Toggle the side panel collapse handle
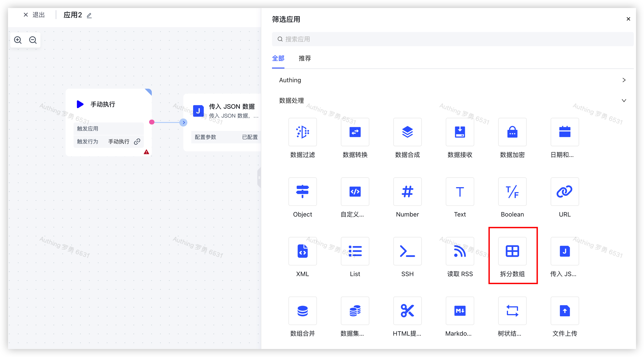Image resolution: width=644 pixels, height=357 pixels. click(x=259, y=178)
